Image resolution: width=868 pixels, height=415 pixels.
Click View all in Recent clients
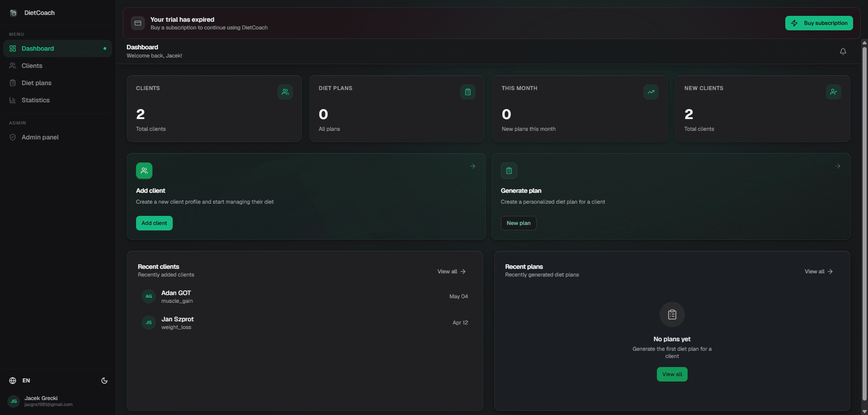(x=452, y=272)
